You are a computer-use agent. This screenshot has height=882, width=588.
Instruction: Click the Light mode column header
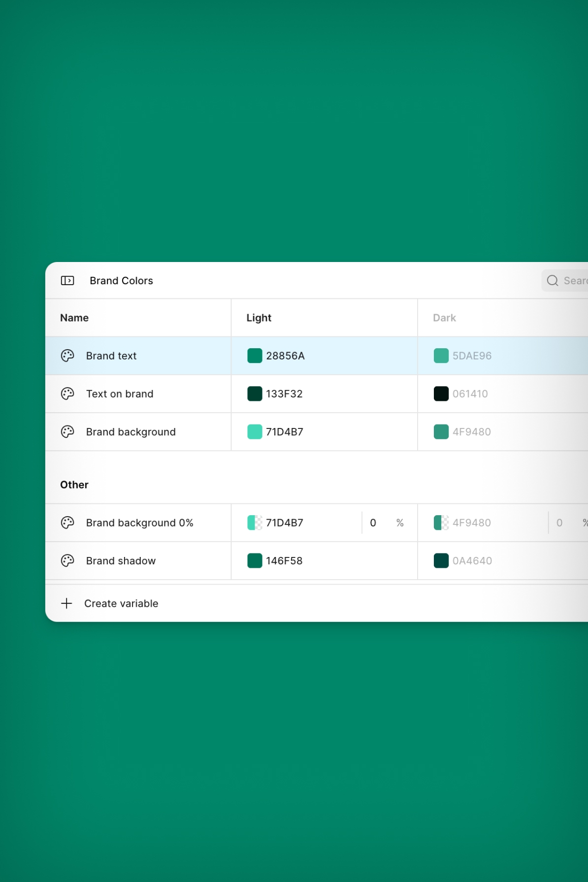259,318
